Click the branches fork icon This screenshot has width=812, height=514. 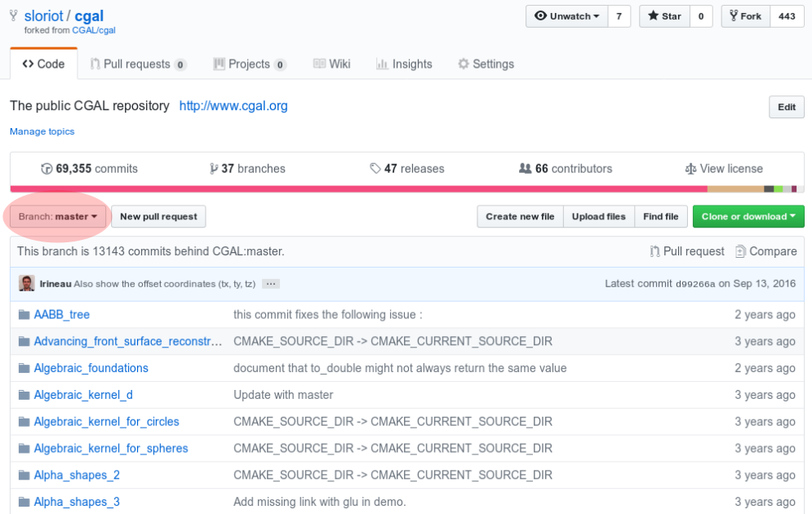pos(213,169)
